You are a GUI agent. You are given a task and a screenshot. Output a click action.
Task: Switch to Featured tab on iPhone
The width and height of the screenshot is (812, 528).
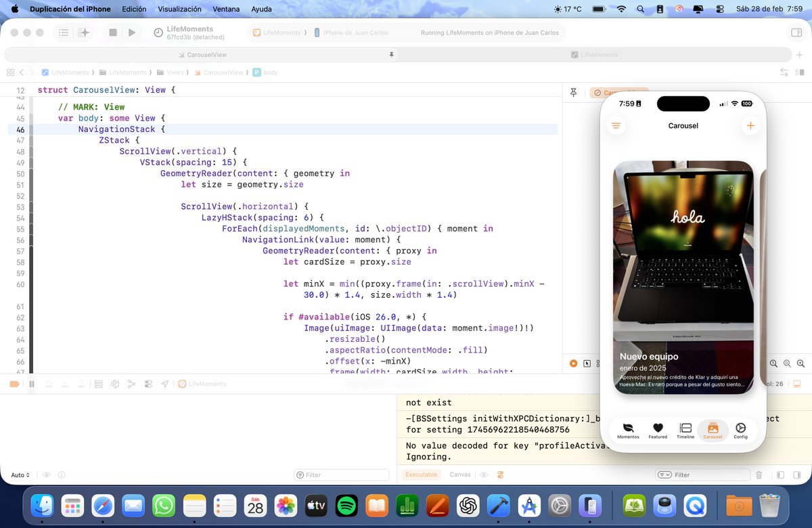pos(658,431)
